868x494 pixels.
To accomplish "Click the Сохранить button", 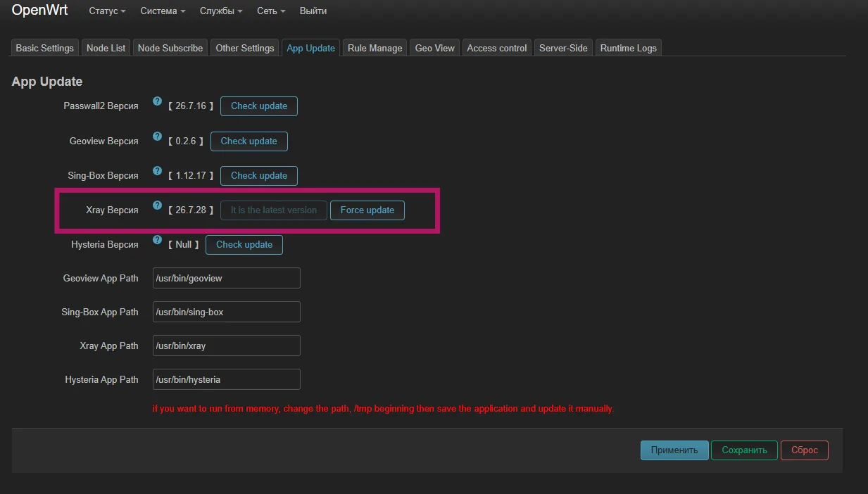I will point(744,450).
